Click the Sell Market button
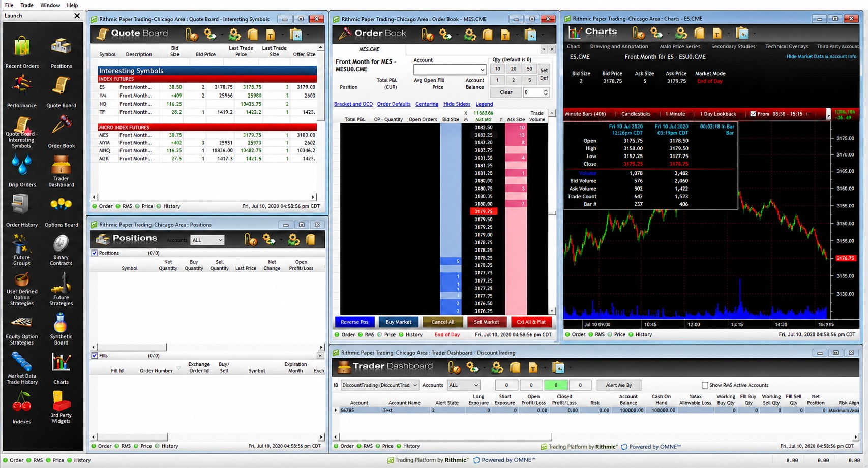868x468 pixels. click(x=487, y=322)
